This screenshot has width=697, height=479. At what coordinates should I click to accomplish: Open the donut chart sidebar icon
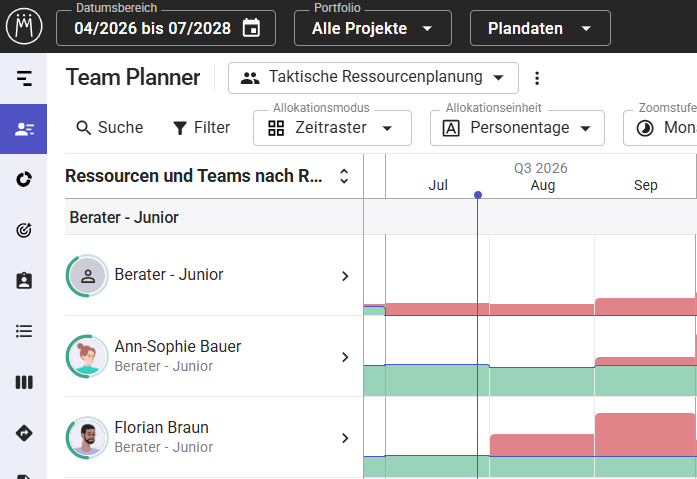tap(24, 179)
